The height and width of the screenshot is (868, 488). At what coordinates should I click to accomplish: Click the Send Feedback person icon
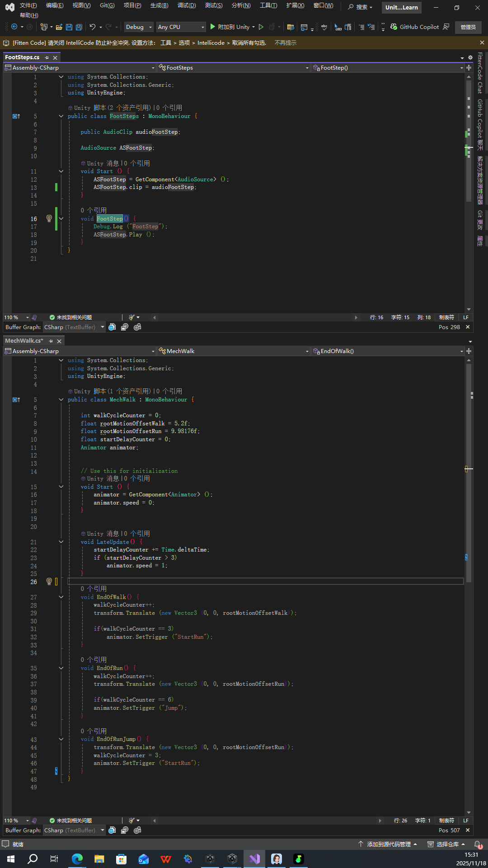click(x=446, y=27)
